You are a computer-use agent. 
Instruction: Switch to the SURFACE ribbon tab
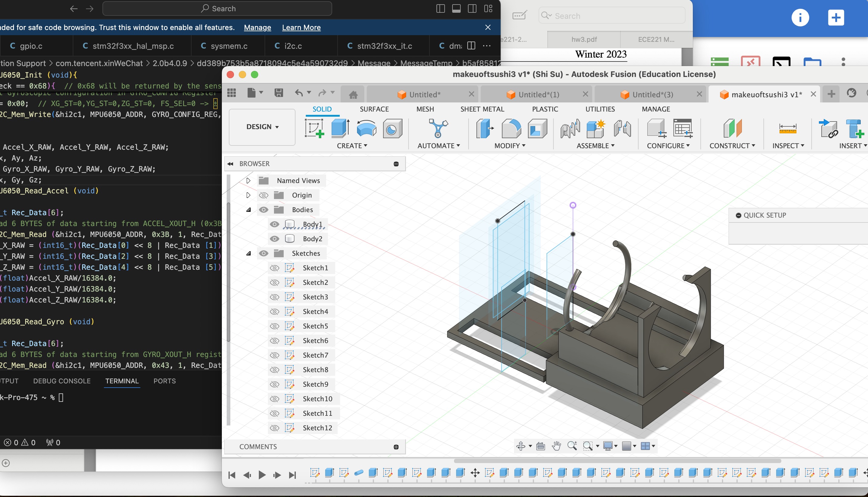coord(374,109)
